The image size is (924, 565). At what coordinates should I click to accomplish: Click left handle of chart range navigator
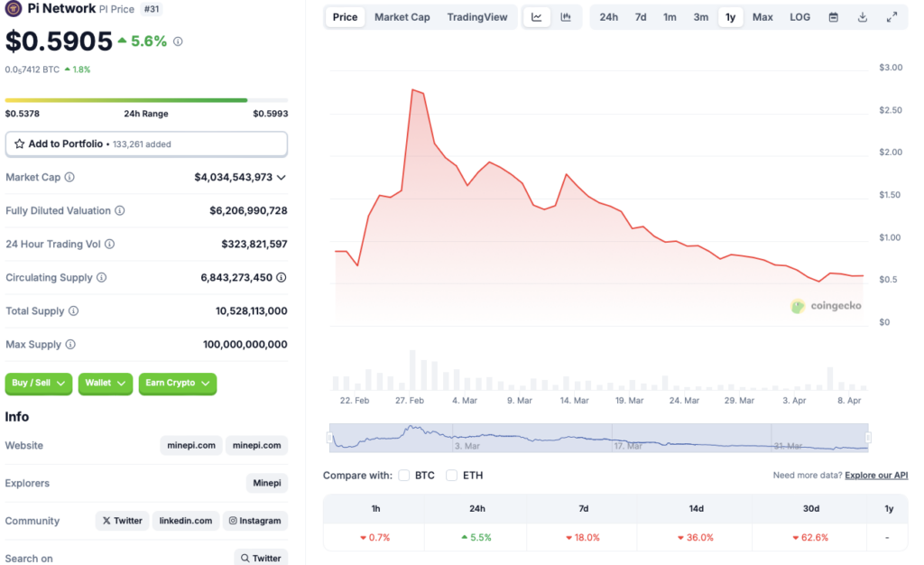pyautogui.click(x=330, y=438)
